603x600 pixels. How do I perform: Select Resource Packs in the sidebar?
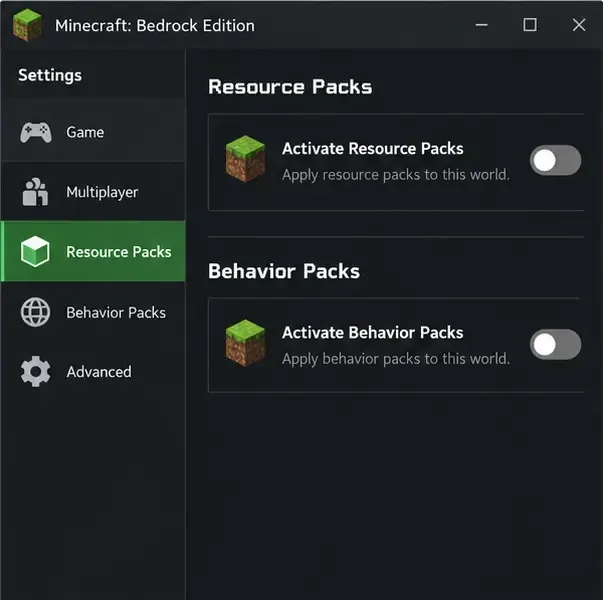pos(93,252)
